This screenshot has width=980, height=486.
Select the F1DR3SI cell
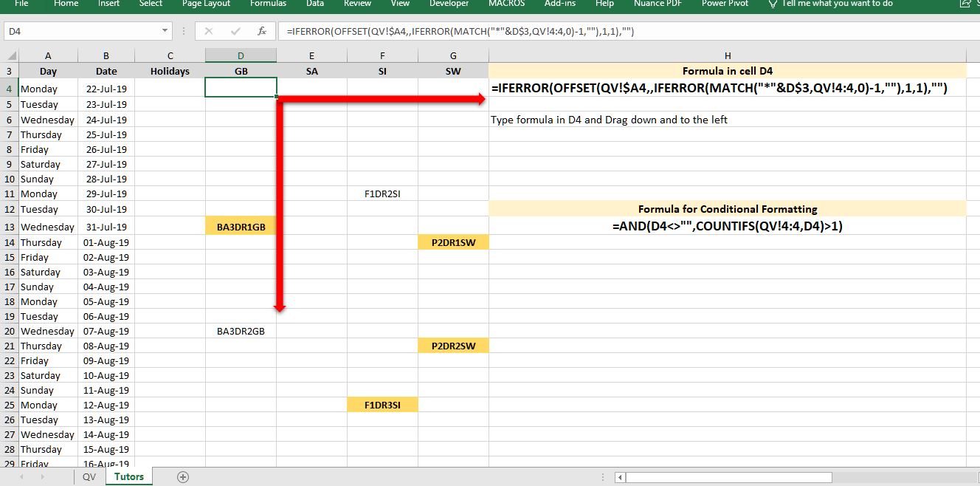coord(382,405)
